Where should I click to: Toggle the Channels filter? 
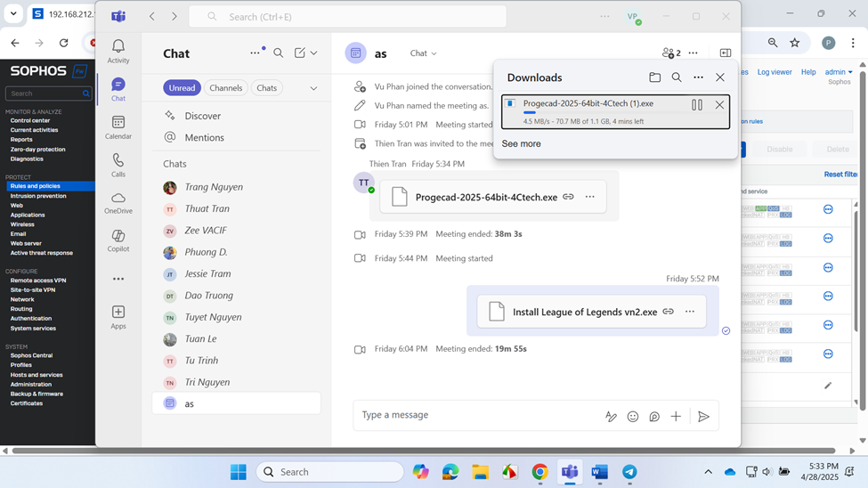(x=225, y=88)
